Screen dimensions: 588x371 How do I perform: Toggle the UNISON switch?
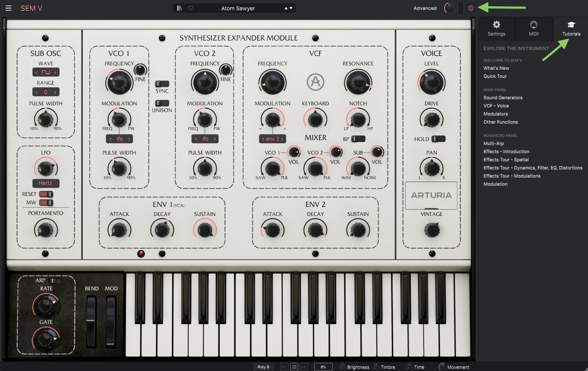point(162,103)
